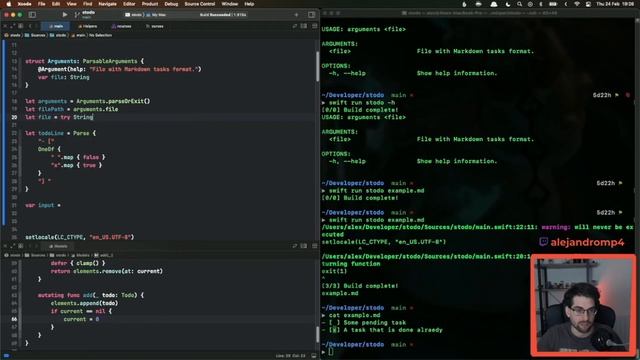Open the View menu
Image resolution: width=640 pixels, height=360 pixels.
[x=71, y=4]
